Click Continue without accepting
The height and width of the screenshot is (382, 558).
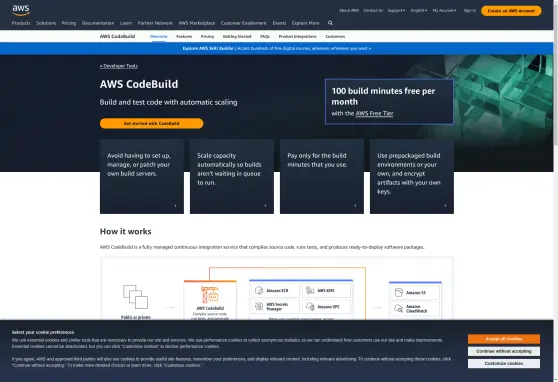(504, 351)
